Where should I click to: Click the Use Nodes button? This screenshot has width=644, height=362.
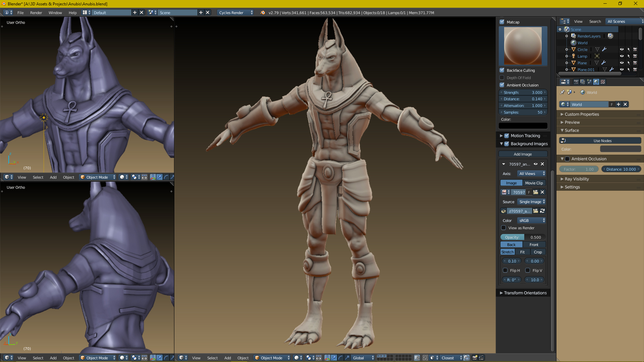[x=600, y=140]
